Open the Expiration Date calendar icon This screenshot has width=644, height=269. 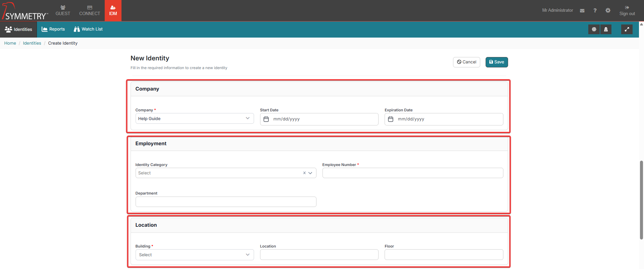(x=391, y=119)
